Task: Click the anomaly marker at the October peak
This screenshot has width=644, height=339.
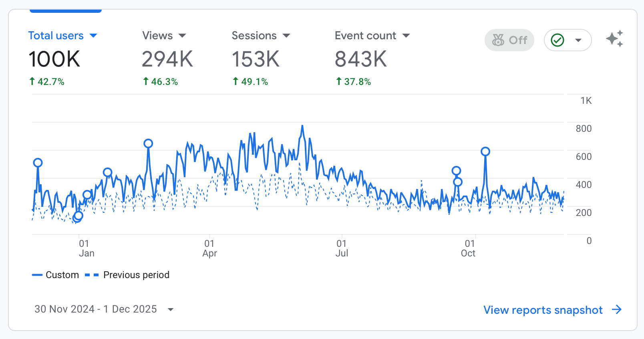Action: pos(485,151)
